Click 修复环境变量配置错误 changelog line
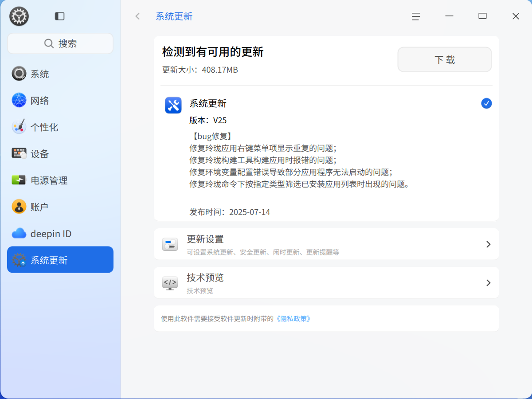 pos(291,172)
